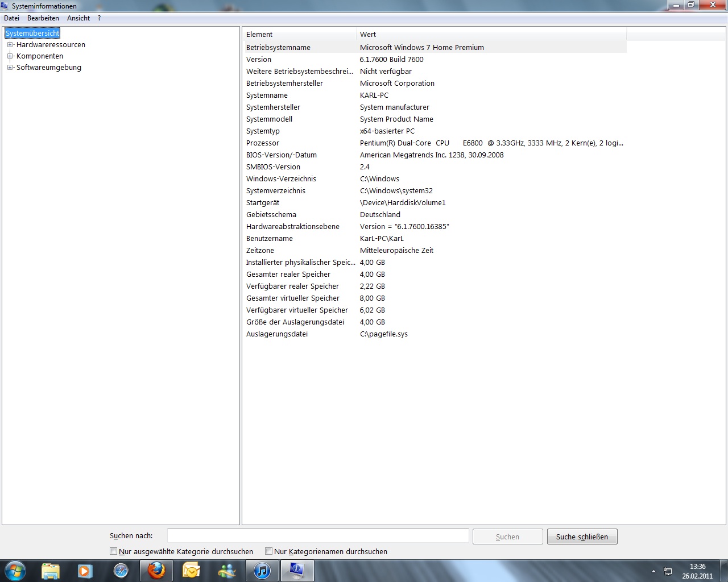
Task: Expand the Komponenten tree node
Action: coord(10,56)
